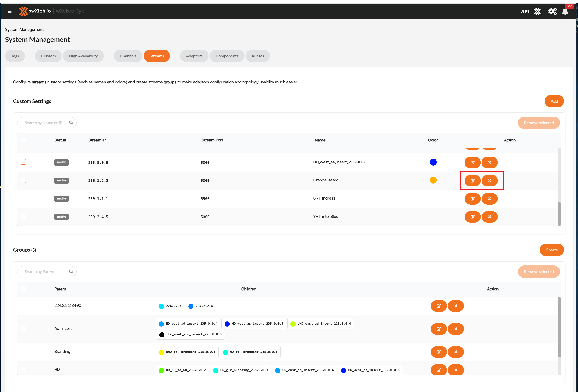Click the System Management breadcrumb link

[x=24, y=29]
